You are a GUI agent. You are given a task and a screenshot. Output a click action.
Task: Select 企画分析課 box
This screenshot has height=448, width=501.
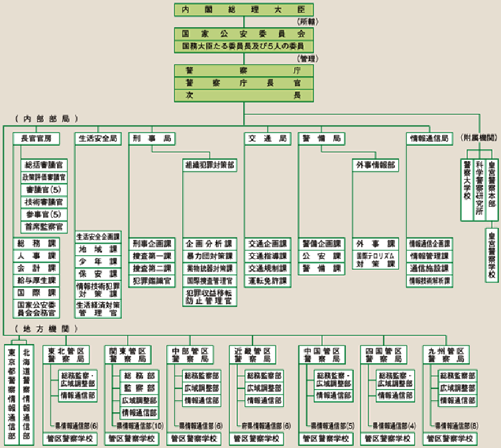tap(209, 244)
